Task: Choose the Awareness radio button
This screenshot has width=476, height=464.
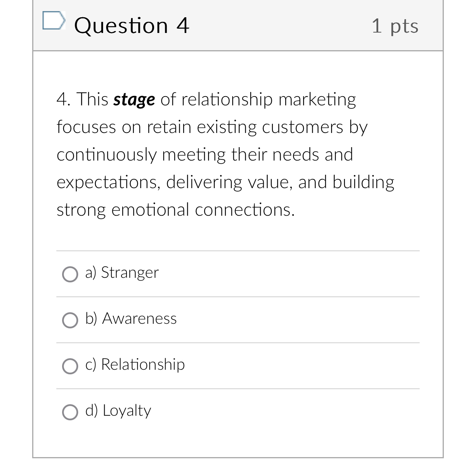Action: click(x=70, y=320)
